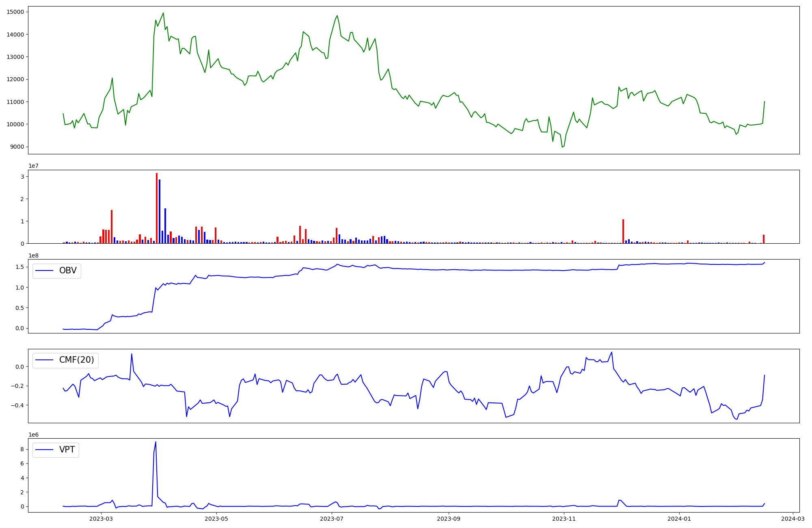Screen dimensions: 812x528
Task: Click the 2024-03 x-axis date label
Action: click(x=793, y=519)
